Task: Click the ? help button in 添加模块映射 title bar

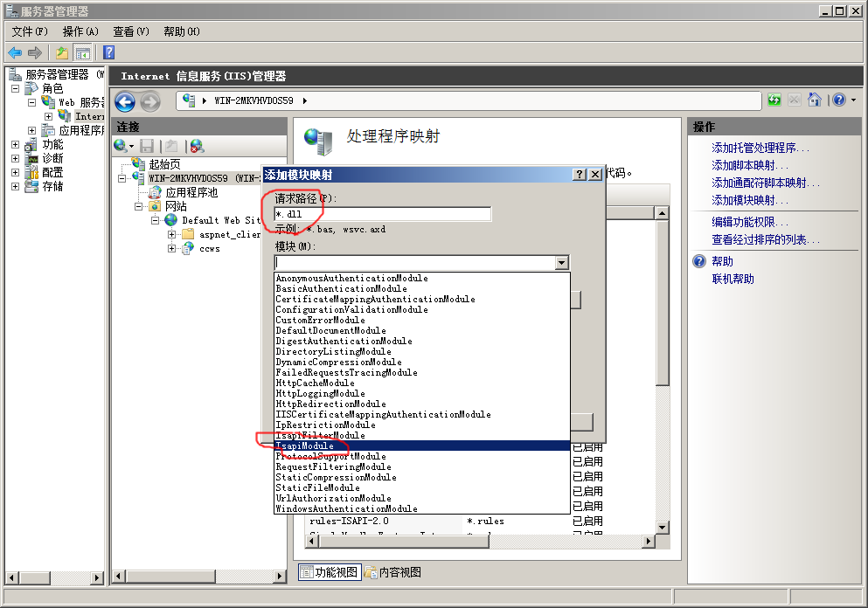Action: point(579,174)
